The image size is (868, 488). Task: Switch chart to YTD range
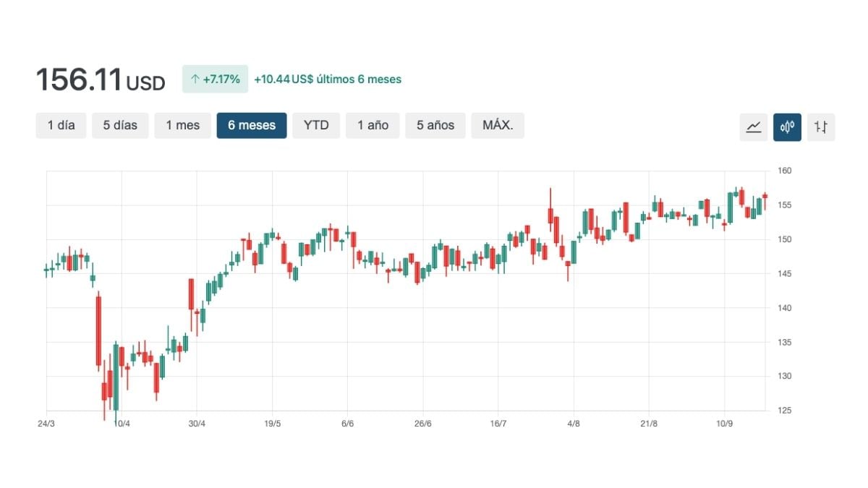point(316,125)
